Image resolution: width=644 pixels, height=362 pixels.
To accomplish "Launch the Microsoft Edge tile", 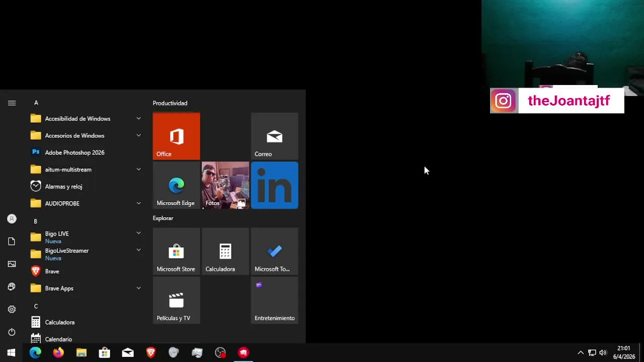I will pos(176,185).
